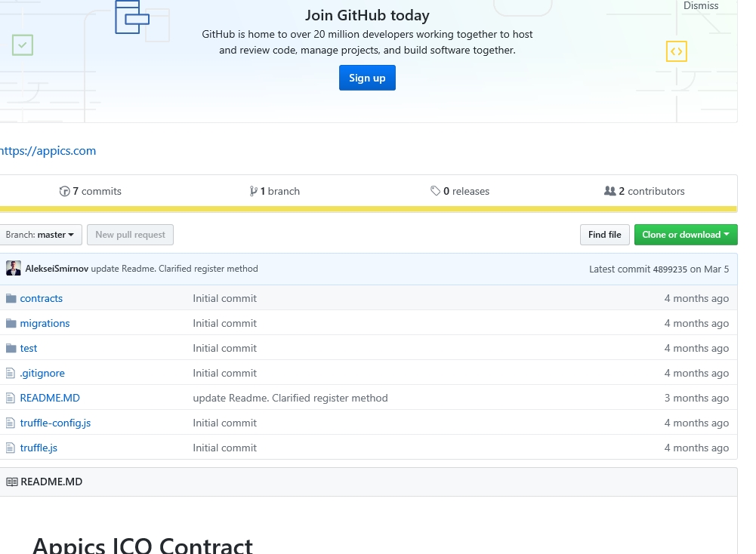The image size is (756, 554).
Task: Click the Find file button
Action: (605, 235)
